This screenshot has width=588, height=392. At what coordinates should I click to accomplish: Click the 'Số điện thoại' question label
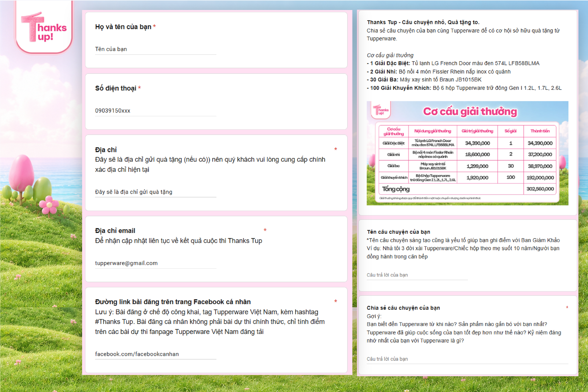click(116, 88)
